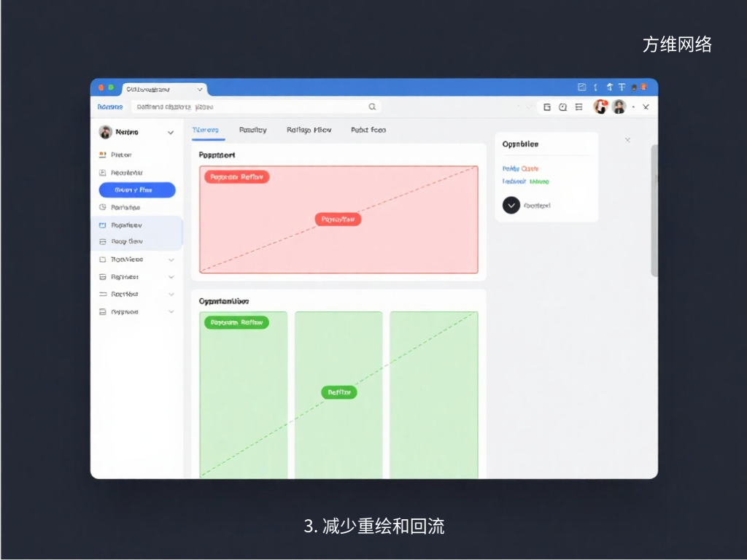Click the pie-chart clock icon in the sidebar

(103, 208)
